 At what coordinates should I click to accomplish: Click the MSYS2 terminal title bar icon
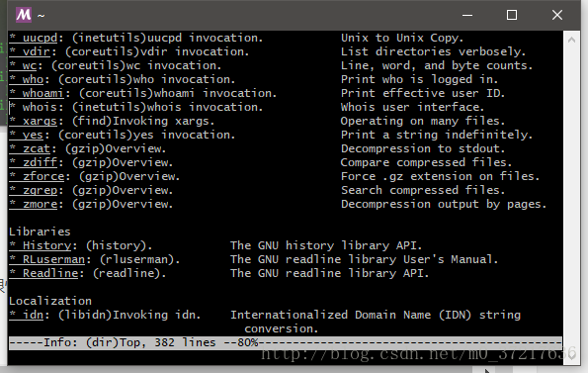[x=24, y=15]
